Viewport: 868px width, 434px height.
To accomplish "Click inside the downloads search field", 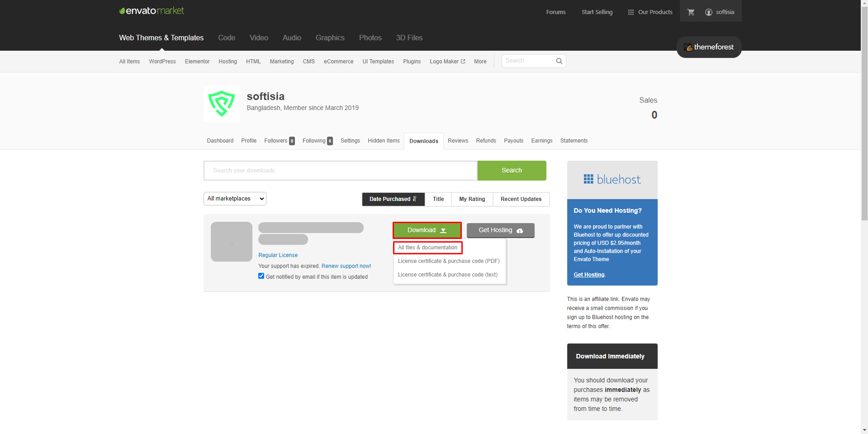I will tap(340, 170).
